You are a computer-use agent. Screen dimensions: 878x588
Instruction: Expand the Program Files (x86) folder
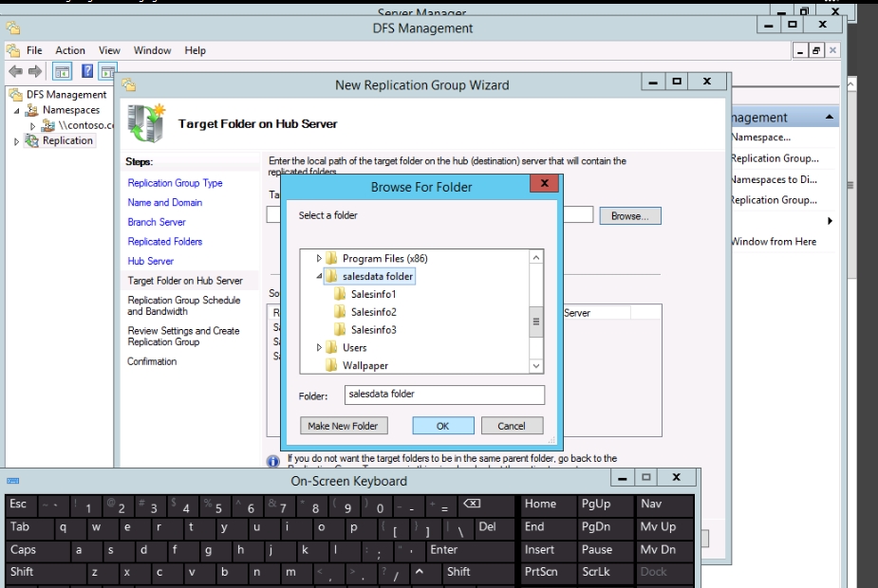(x=320, y=259)
